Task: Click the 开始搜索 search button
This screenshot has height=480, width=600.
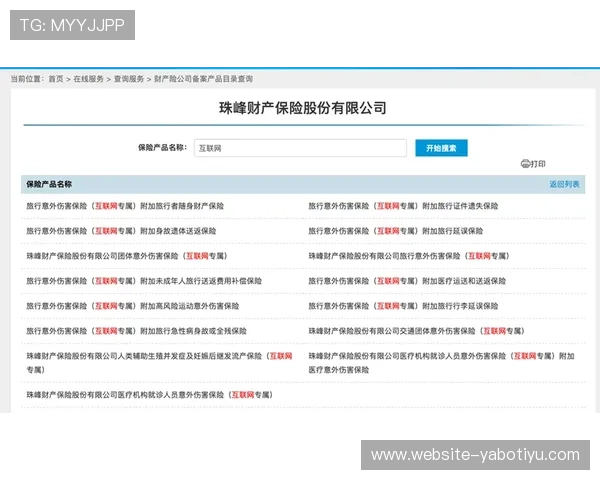Action: 441,148
